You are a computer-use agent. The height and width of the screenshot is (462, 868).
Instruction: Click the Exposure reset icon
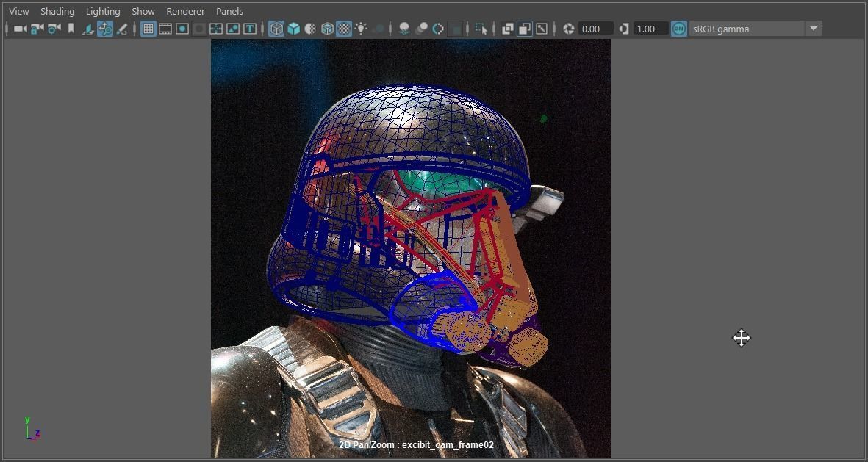click(569, 29)
